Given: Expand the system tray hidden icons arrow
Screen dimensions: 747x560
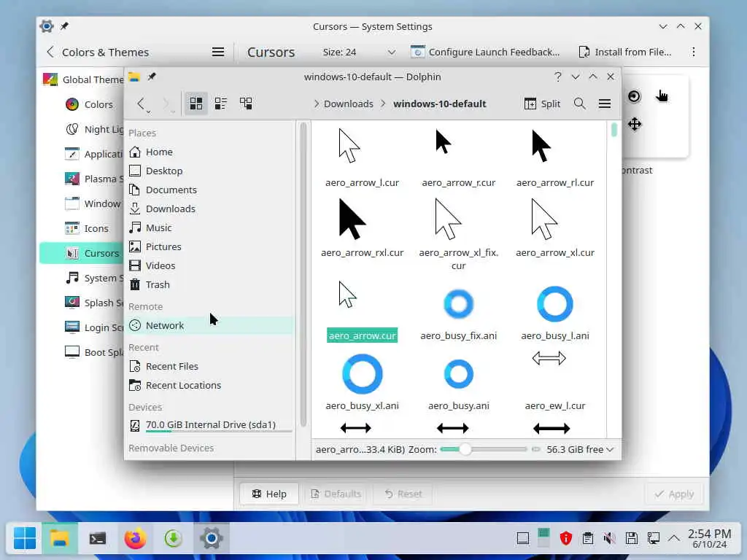Looking at the screenshot, I should click(673, 539).
